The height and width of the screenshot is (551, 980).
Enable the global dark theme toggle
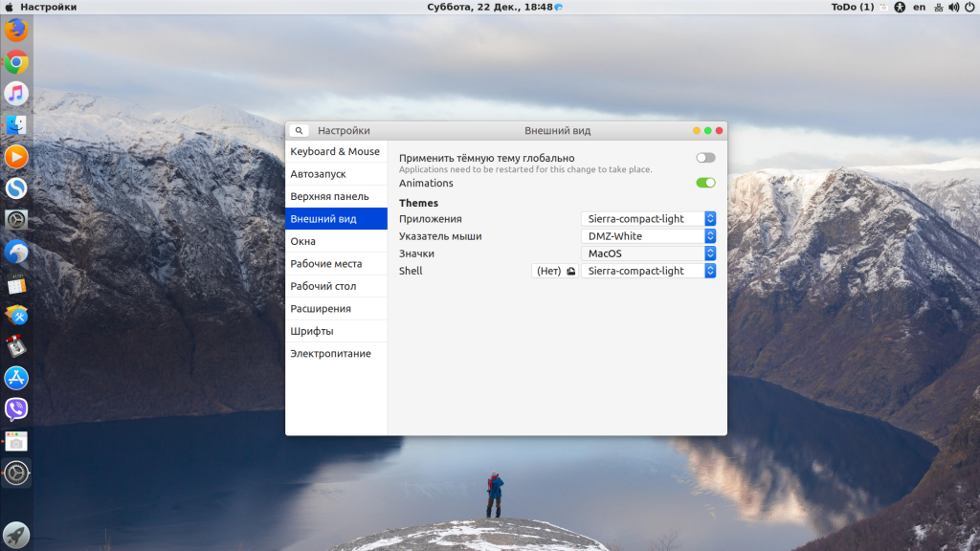point(705,158)
